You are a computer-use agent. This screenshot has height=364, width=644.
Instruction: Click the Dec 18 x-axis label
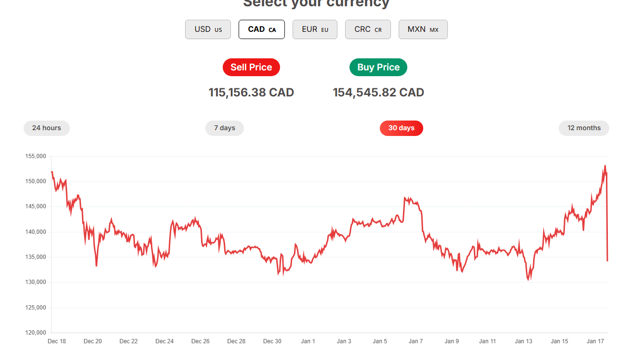click(57, 341)
